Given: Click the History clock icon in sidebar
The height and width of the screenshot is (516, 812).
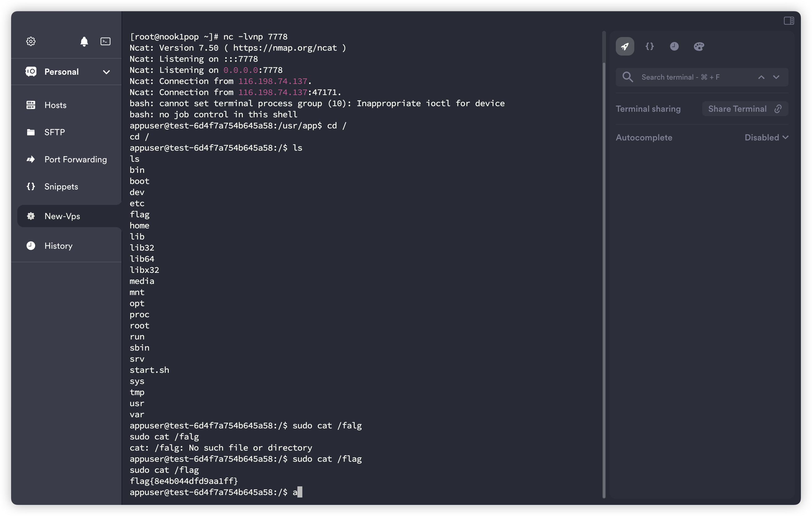Looking at the screenshot, I should 31,246.
